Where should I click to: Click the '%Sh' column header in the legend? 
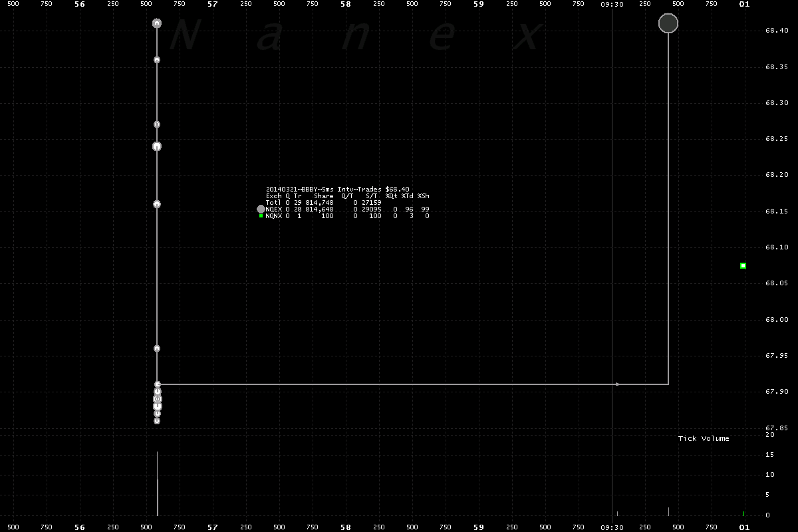pyautogui.click(x=424, y=196)
